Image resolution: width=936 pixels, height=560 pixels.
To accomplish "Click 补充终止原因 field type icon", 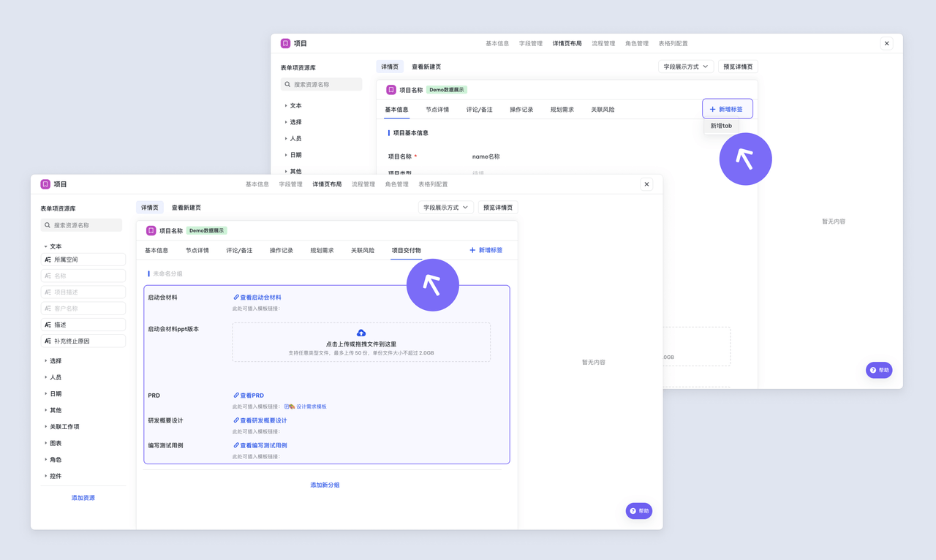I will click(x=48, y=341).
